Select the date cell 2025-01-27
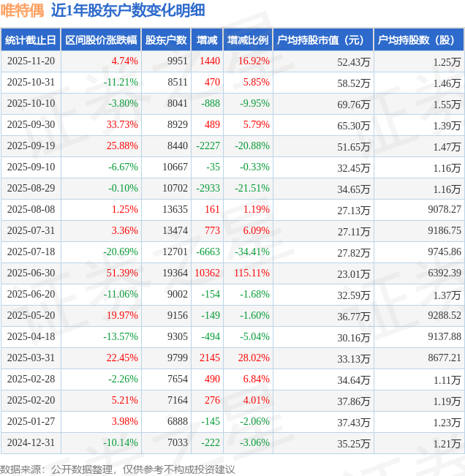 [x=31, y=421]
